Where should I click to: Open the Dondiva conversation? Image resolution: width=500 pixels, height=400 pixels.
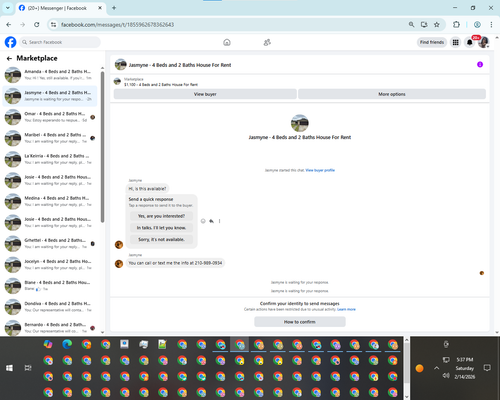(x=50, y=307)
